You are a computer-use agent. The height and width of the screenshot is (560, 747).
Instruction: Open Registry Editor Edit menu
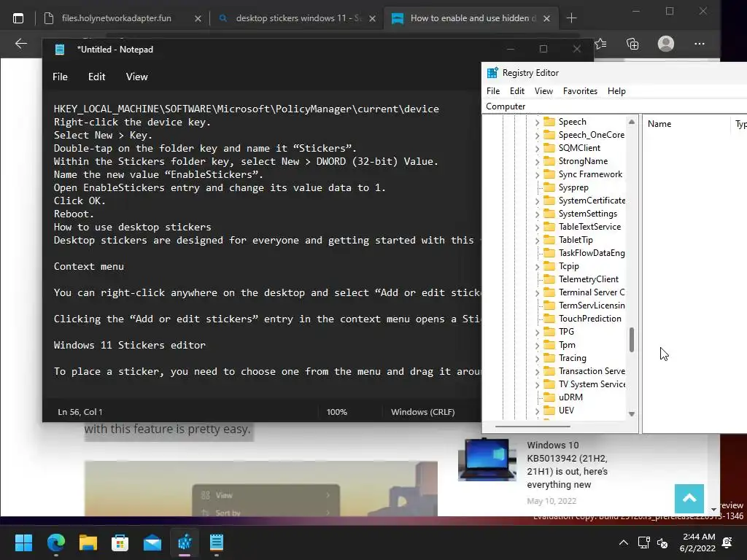point(517,91)
